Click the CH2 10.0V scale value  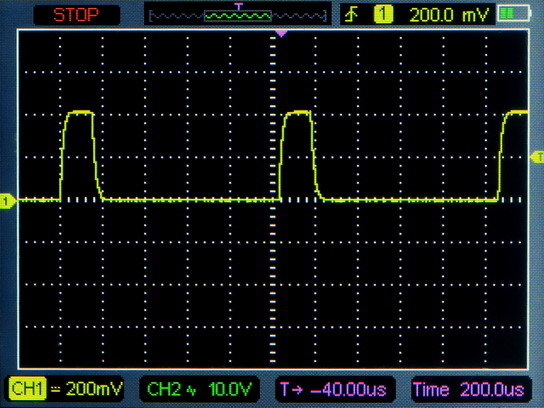tap(229, 389)
